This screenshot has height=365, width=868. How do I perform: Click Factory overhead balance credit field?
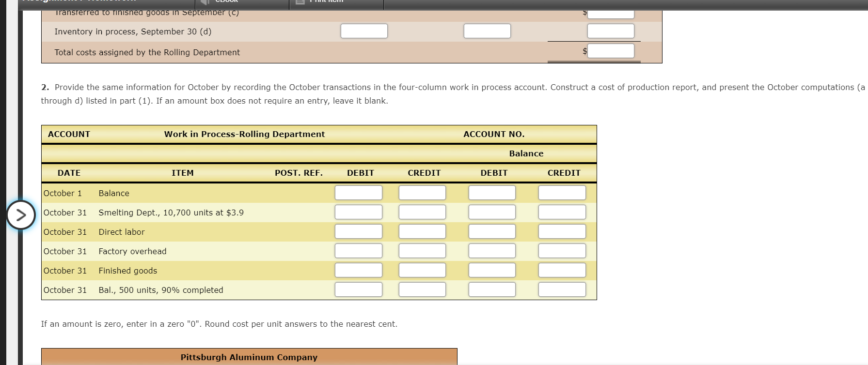click(x=562, y=251)
